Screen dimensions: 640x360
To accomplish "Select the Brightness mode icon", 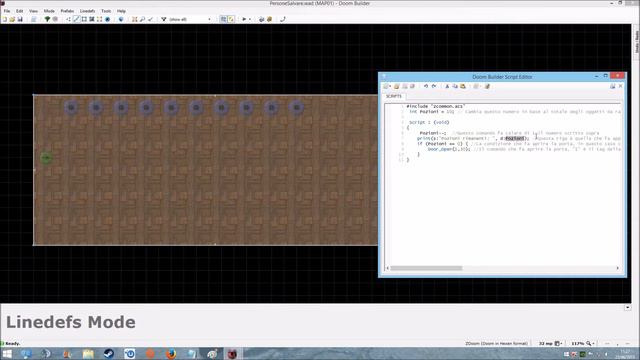I will click(92, 19).
